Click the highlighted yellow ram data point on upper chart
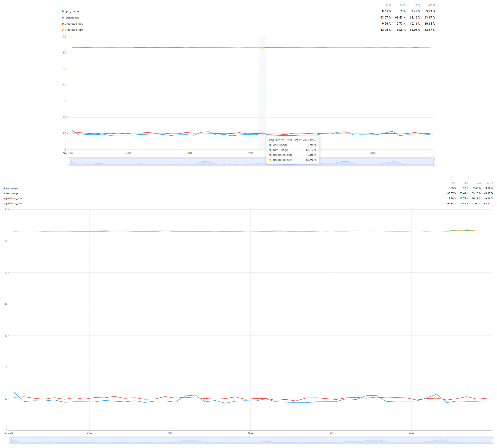Image resolution: width=497 pixels, height=448 pixels. coord(262,48)
